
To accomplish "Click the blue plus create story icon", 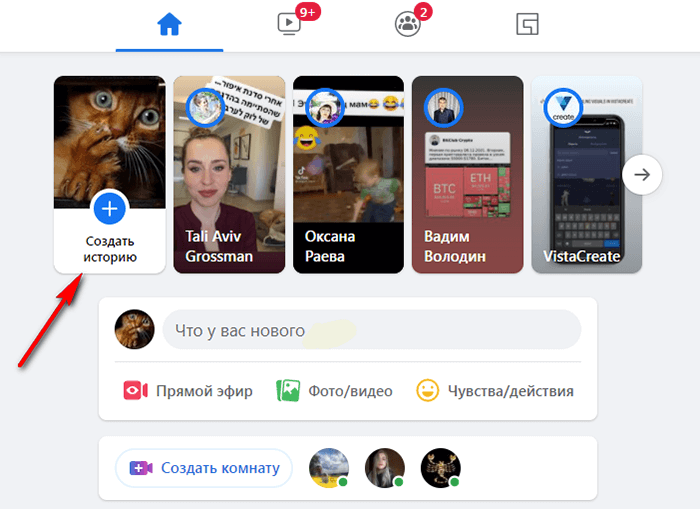I will pos(110,209).
